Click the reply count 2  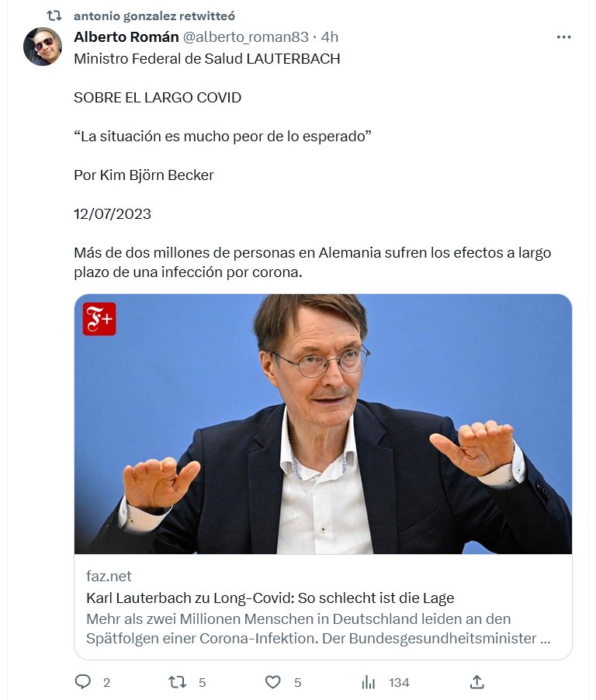[106, 683]
